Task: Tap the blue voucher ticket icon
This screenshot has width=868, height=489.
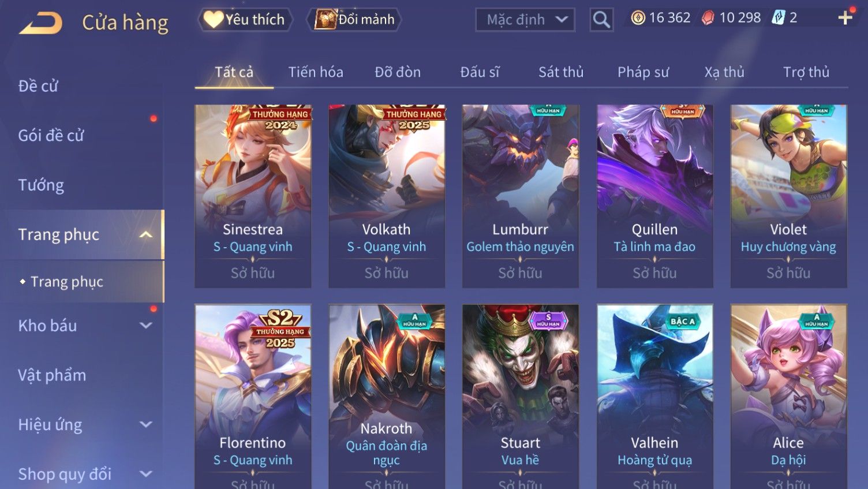Action: pos(779,18)
